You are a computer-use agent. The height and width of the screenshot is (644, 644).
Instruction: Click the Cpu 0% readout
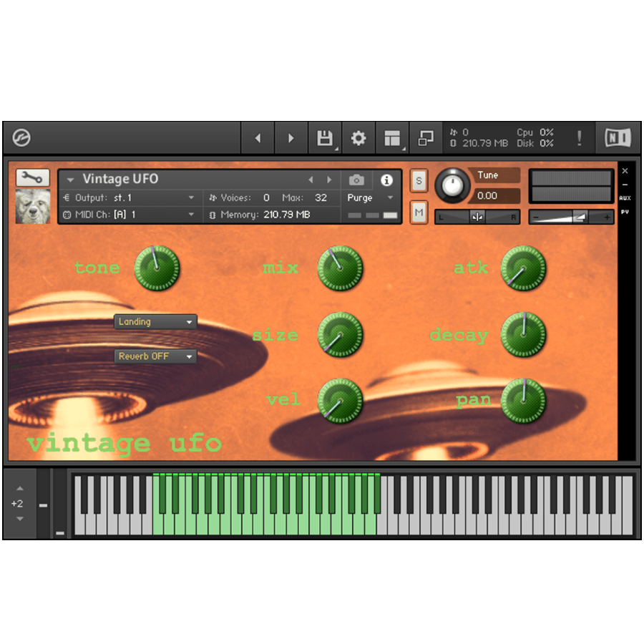coord(535,132)
